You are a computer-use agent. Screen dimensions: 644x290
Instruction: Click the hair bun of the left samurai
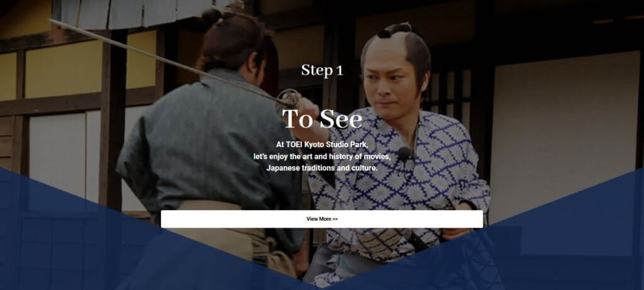point(213,17)
